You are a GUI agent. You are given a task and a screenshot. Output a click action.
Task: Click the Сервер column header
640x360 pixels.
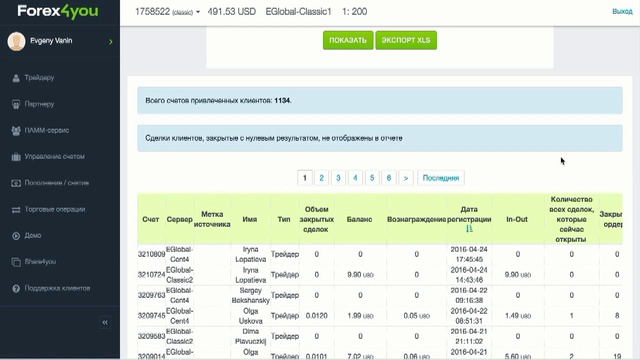[x=180, y=219]
